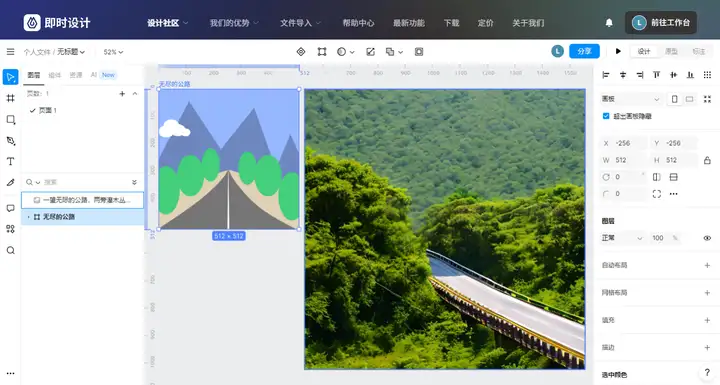The height and width of the screenshot is (385, 720).
Task: Flip vertically icon in properties panel
Action: [674, 177]
